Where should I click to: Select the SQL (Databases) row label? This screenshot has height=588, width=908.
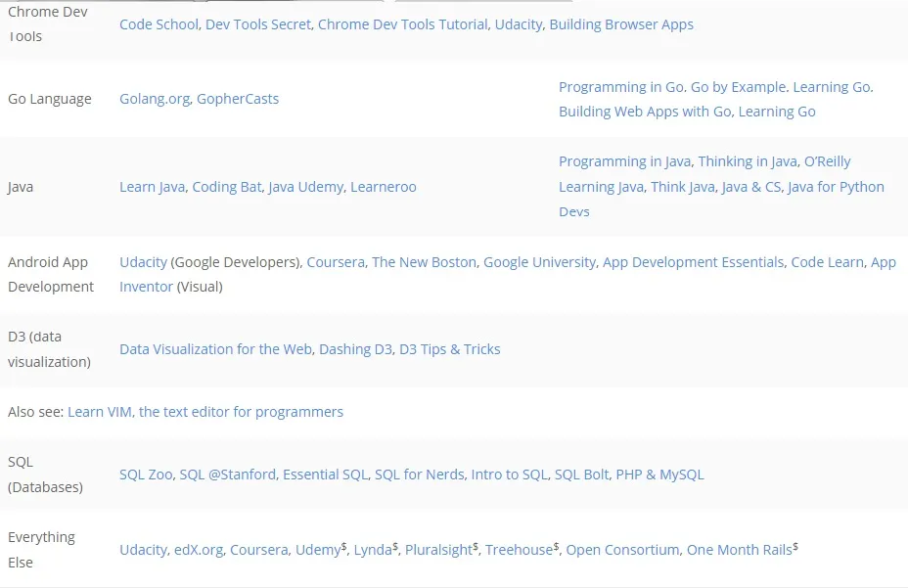[x=45, y=475]
